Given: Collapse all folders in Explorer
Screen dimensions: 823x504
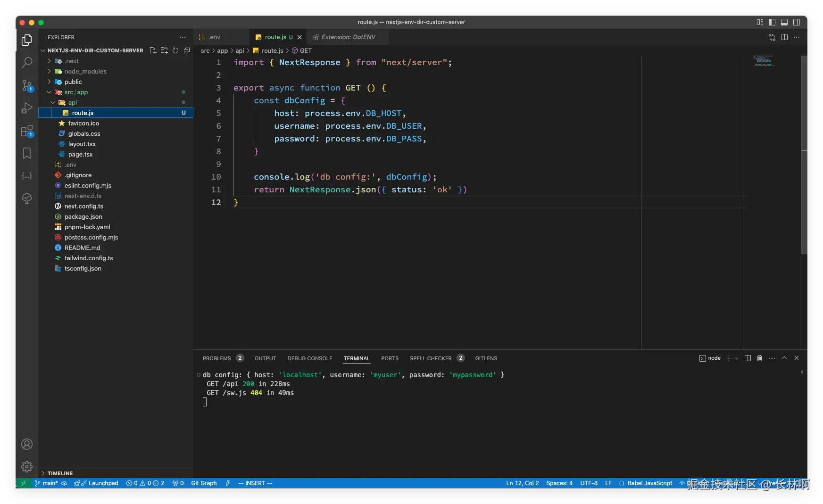Looking at the screenshot, I should (187, 50).
